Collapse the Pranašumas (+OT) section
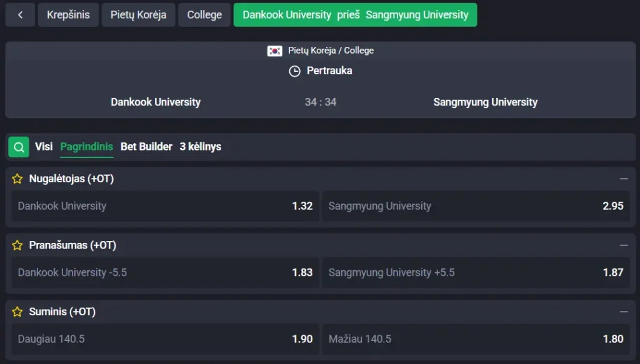 pyautogui.click(x=624, y=245)
